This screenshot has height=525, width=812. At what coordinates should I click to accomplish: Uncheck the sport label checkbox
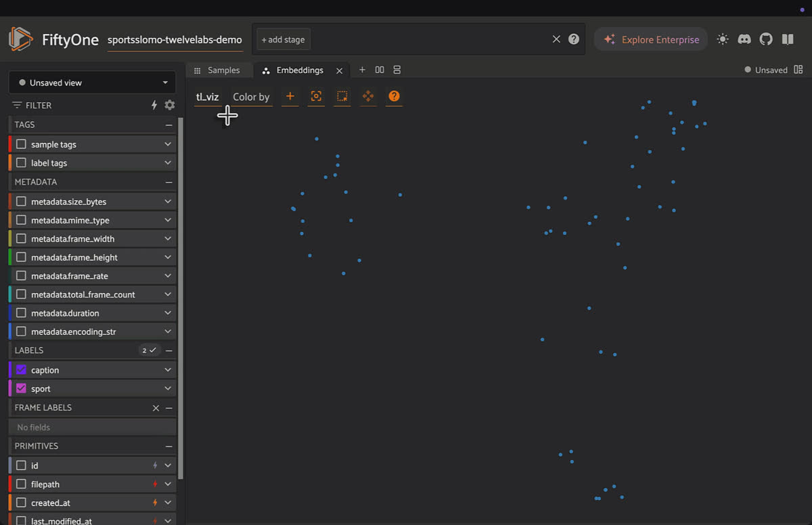pyautogui.click(x=21, y=388)
